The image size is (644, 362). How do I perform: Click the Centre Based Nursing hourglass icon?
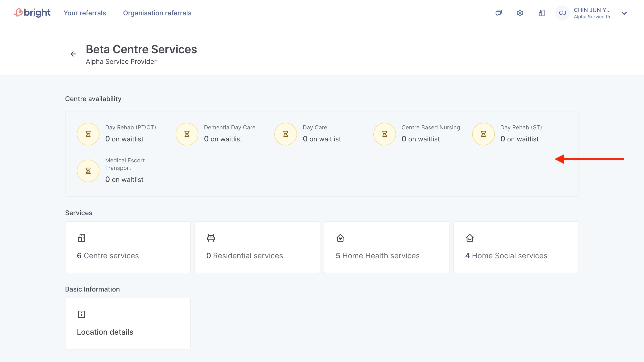point(384,134)
